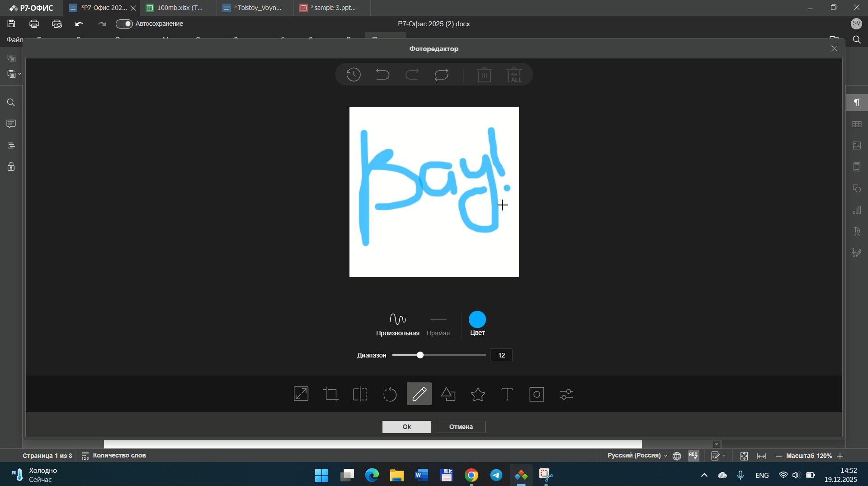Open the history icon in photo editor

pos(354,75)
